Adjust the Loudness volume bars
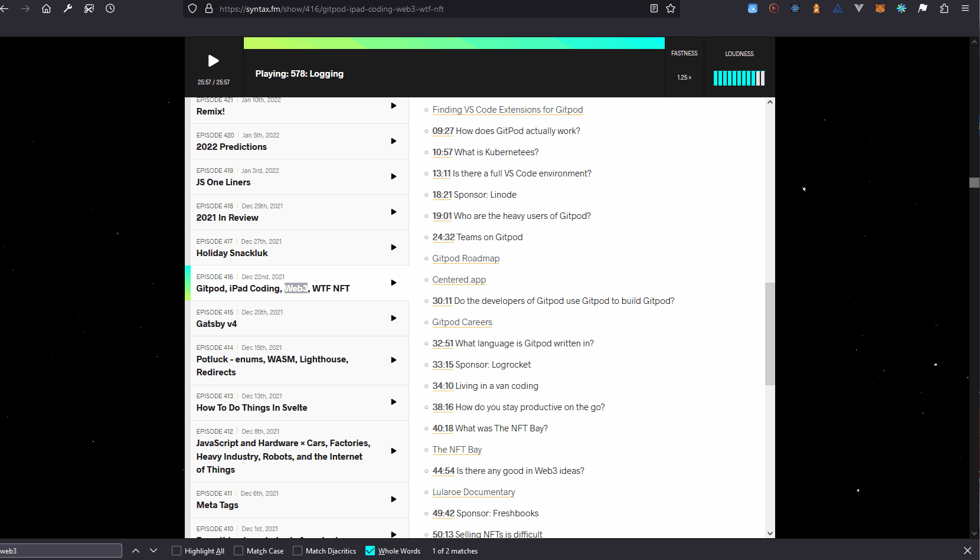The width and height of the screenshot is (980, 560). click(x=739, y=77)
